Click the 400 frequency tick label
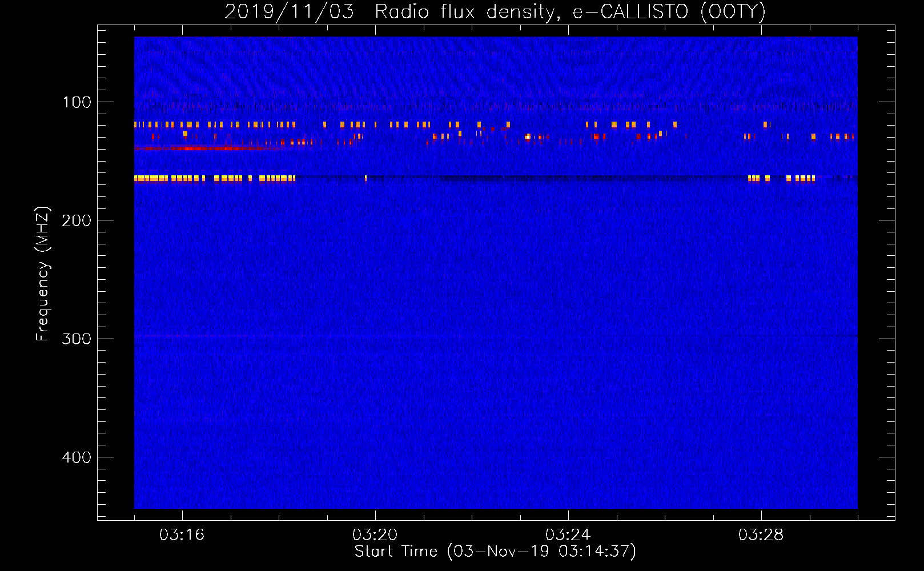 pyautogui.click(x=77, y=457)
